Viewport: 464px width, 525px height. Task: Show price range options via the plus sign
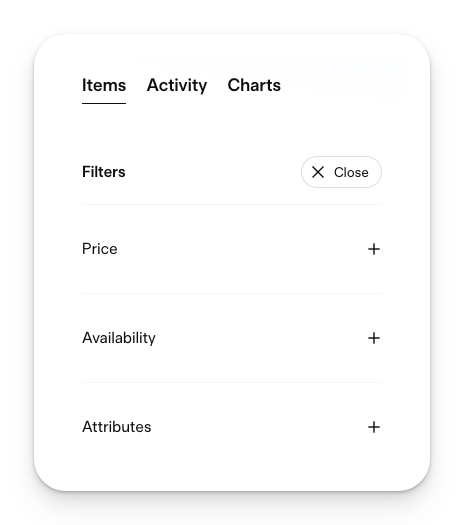(374, 249)
